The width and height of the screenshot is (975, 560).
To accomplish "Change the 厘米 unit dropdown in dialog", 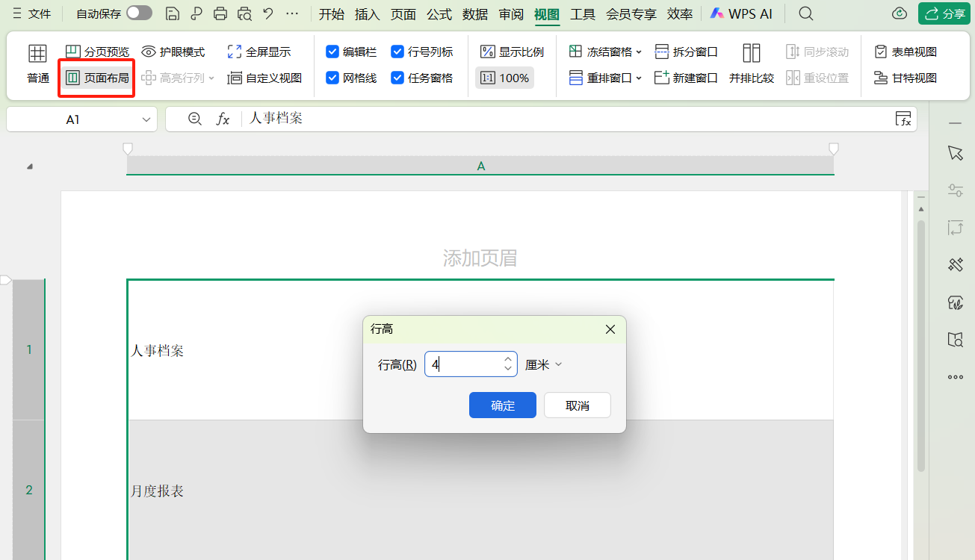I will (x=543, y=364).
